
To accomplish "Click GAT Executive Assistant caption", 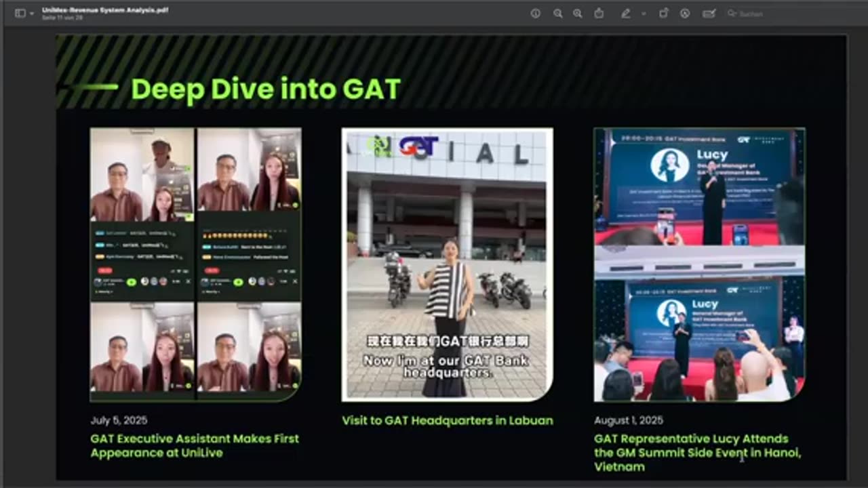I will [195, 445].
